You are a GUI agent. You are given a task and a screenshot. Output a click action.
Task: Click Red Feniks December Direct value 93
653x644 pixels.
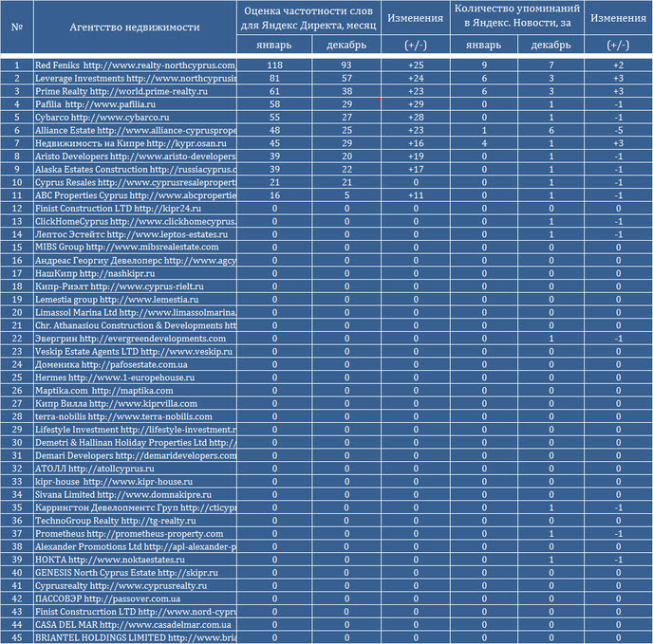click(x=346, y=64)
